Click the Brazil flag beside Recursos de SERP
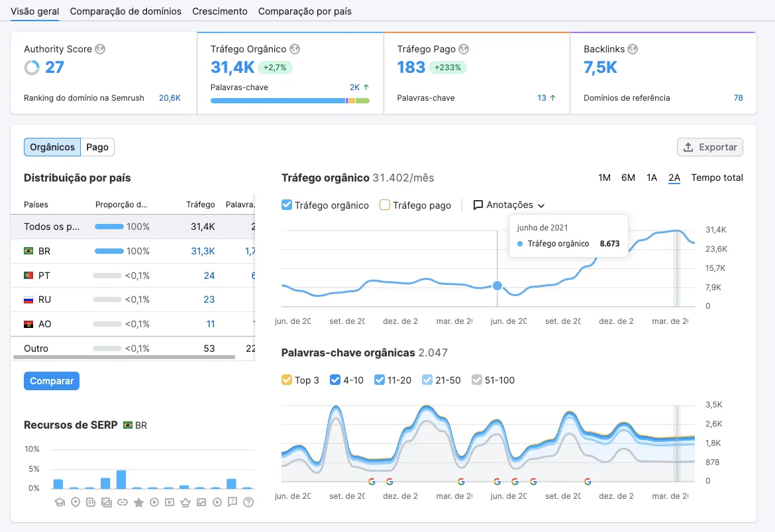The width and height of the screenshot is (775, 532). click(x=128, y=425)
